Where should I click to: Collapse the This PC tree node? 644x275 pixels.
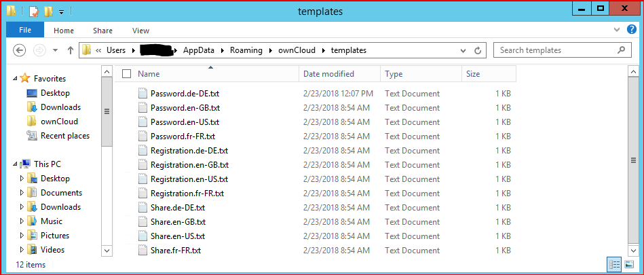click(15, 164)
